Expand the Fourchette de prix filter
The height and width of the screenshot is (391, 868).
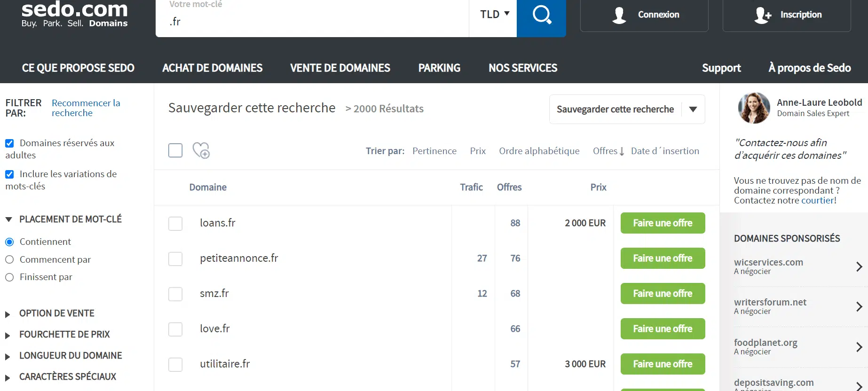click(x=64, y=335)
